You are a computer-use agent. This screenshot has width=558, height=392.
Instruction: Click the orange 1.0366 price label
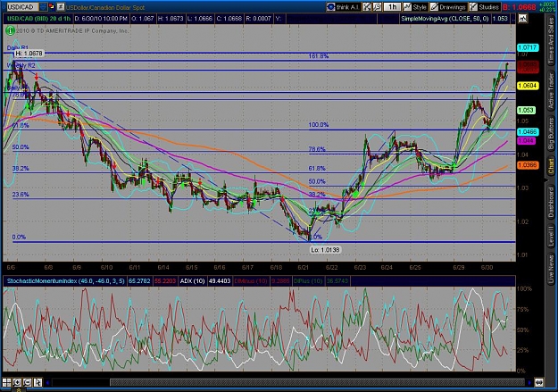pyautogui.click(x=528, y=165)
